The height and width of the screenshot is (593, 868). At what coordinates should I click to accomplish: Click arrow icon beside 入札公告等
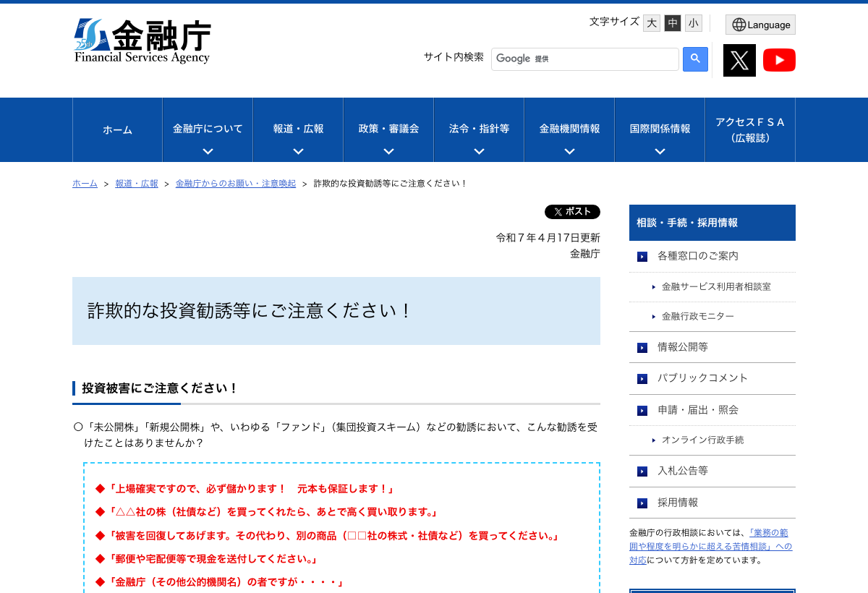[642, 472]
